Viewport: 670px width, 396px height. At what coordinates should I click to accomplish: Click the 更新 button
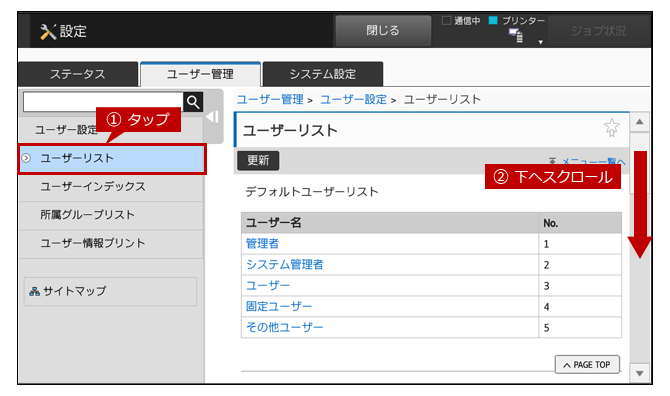[x=258, y=161]
